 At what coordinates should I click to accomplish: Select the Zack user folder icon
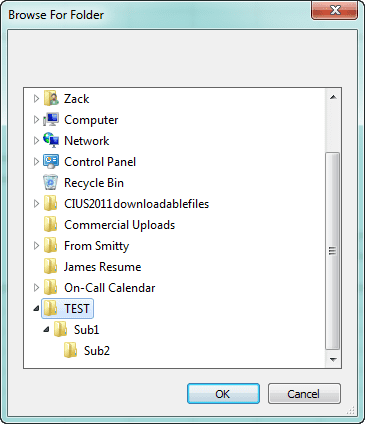(x=51, y=99)
